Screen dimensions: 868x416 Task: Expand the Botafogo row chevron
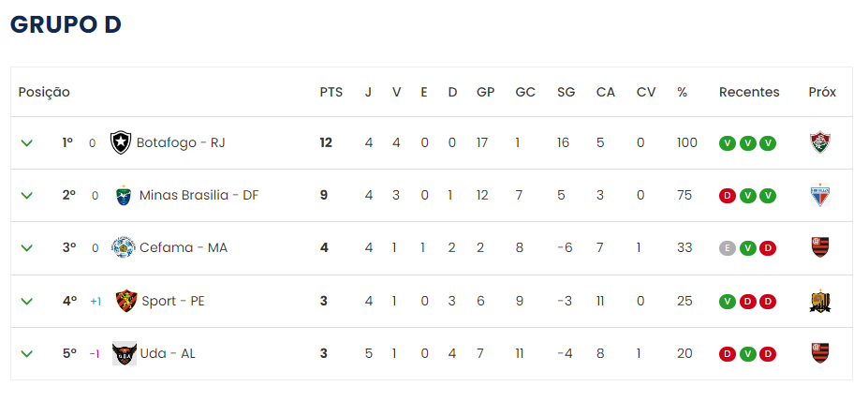pyautogui.click(x=26, y=143)
